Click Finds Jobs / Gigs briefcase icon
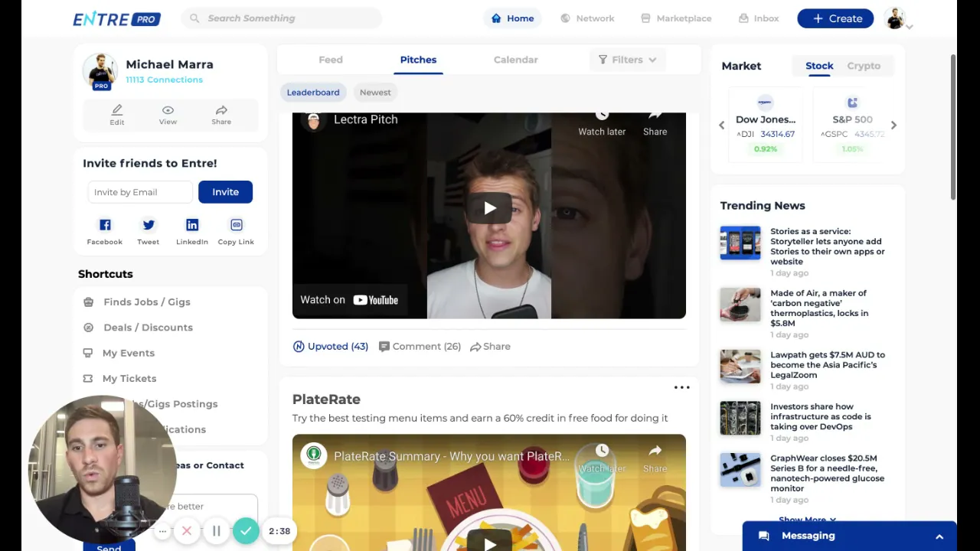The height and width of the screenshot is (551, 980). [88, 302]
